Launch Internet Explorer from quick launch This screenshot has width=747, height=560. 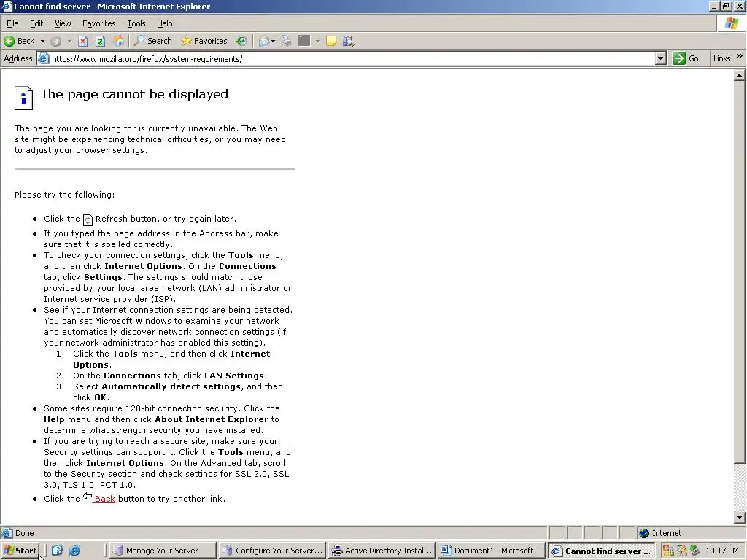click(75, 551)
